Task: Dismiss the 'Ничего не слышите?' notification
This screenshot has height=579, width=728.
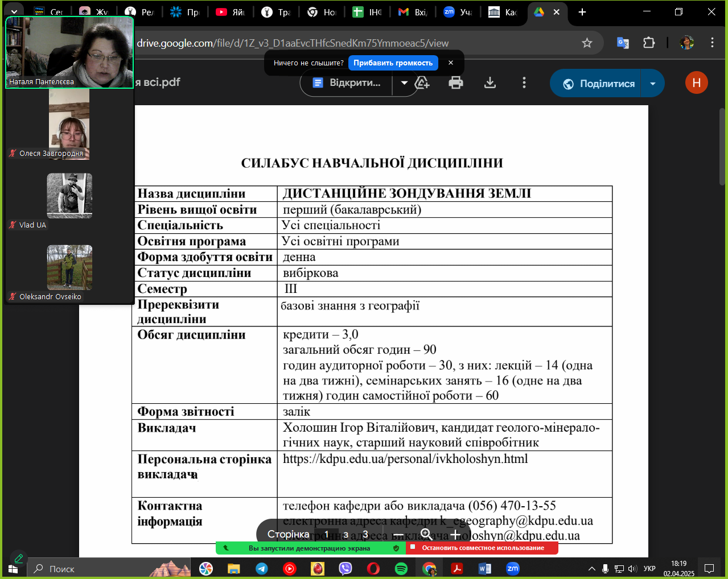Action: click(x=451, y=63)
